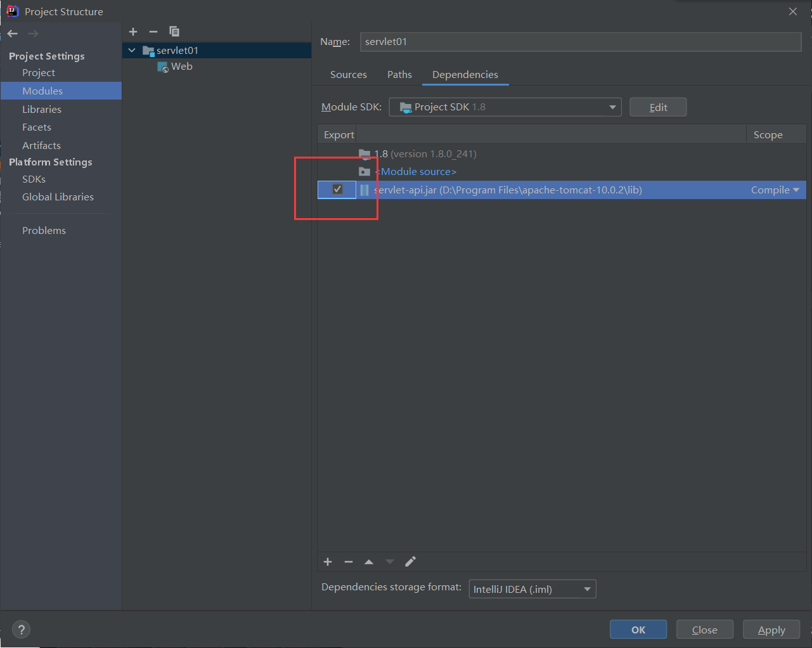
Task: Switch to the Dependencies tab
Action: point(465,75)
